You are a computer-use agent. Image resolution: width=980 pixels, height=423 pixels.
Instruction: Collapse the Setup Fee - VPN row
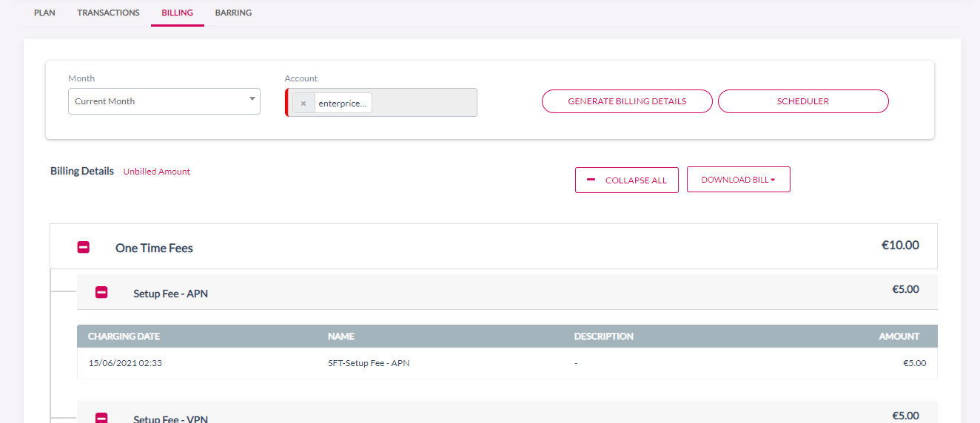(101, 418)
